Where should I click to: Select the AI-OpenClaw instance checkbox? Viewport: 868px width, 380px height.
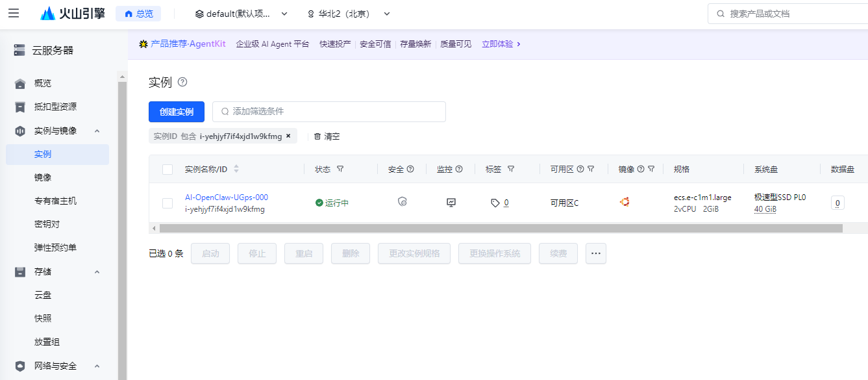pos(167,202)
